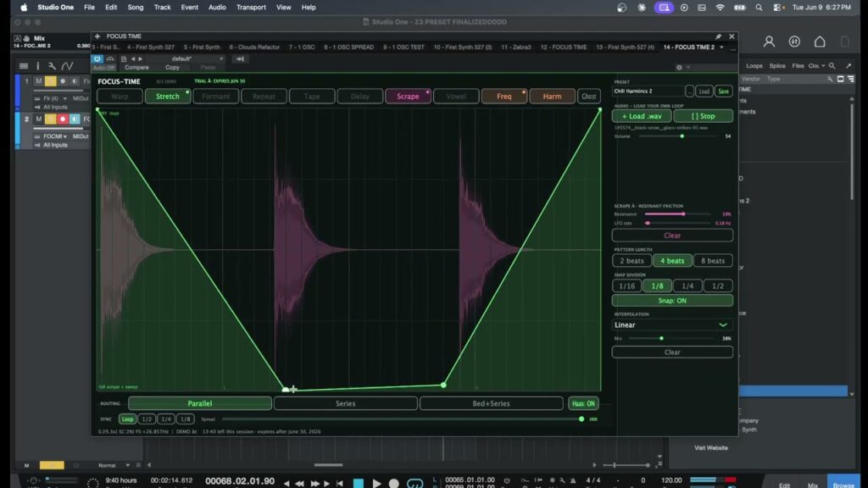Click the preset Load button
868x488 pixels.
point(704,91)
